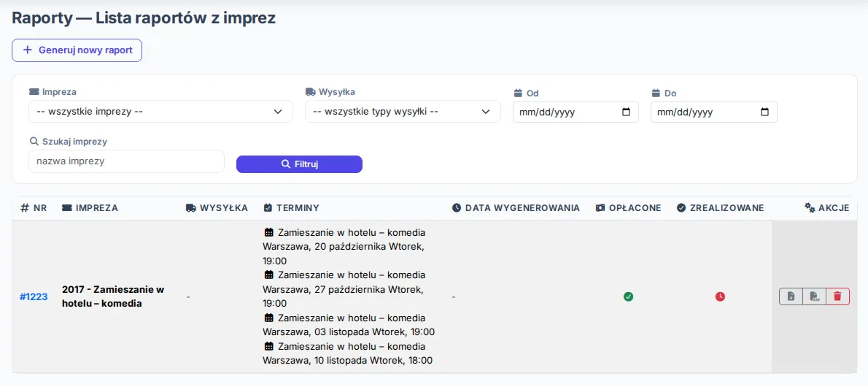Screen dimensions: 868x387
Task: Click calendar icon beside 27 października date
Action: [269, 275]
